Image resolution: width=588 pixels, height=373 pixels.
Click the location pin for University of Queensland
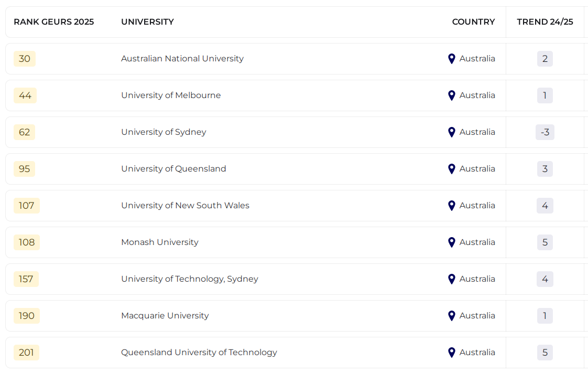click(452, 169)
